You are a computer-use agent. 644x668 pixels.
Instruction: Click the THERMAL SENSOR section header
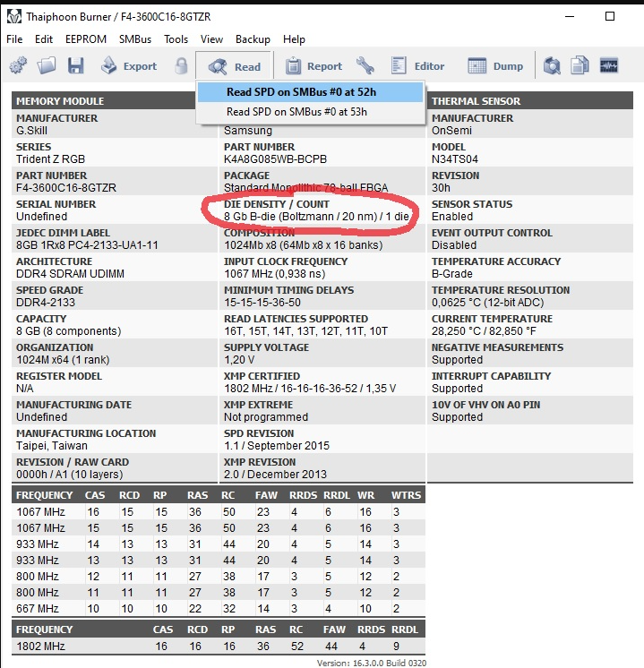pyautogui.click(x=529, y=101)
